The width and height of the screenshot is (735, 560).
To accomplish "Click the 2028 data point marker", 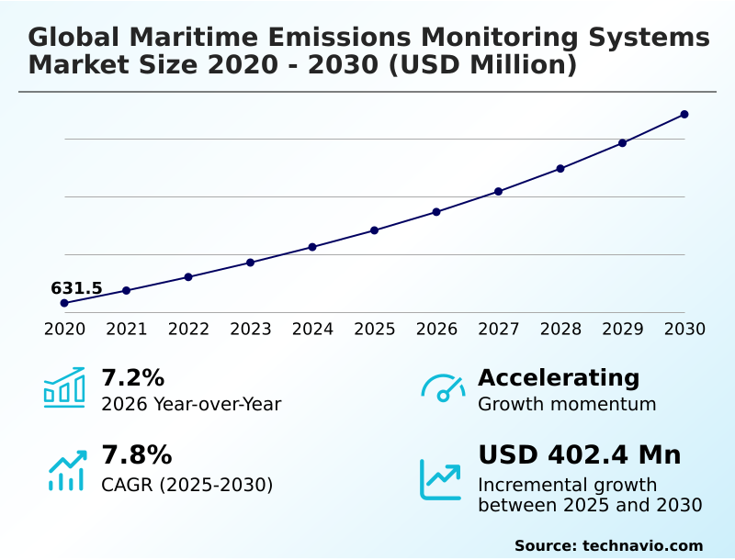I will 560,168.
